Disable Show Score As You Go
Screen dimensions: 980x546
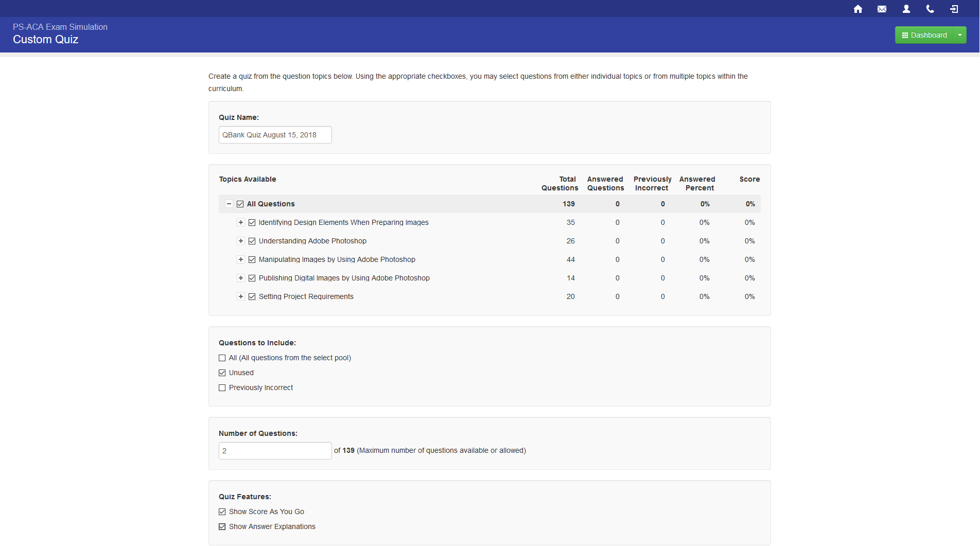[x=222, y=512]
